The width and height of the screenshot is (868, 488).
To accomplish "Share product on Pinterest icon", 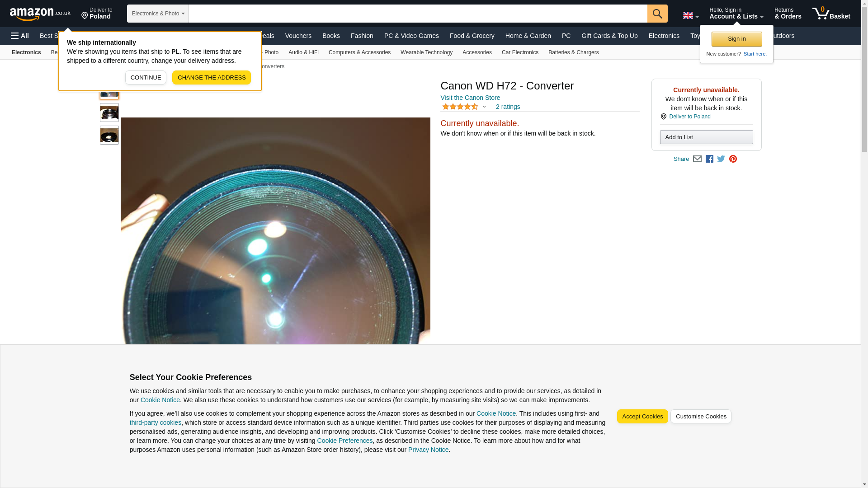I will coord(733,159).
